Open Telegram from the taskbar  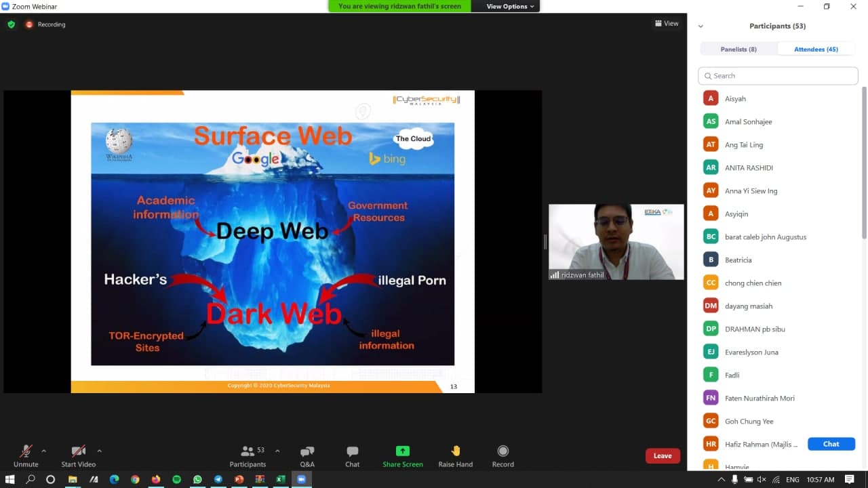218,479
